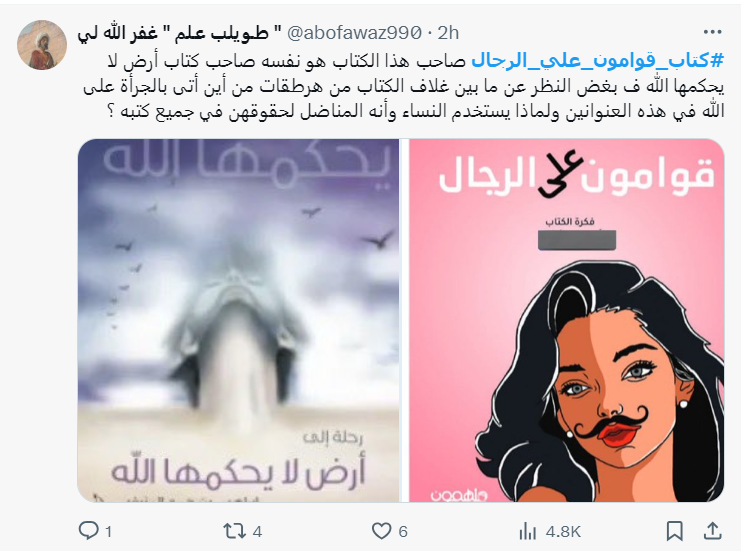This screenshot has height=551, width=741.
Task: Open the author's profile avatar picture
Action: click(42, 45)
